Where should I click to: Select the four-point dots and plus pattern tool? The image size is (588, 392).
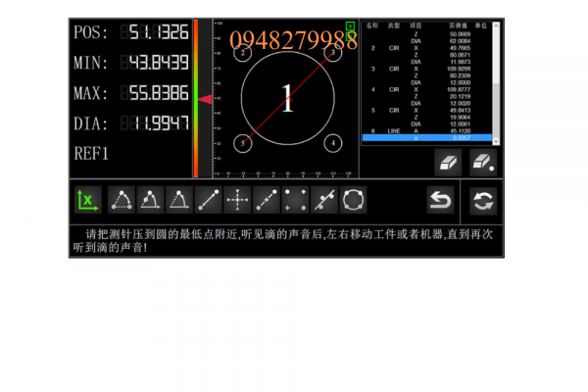click(295, 200)
